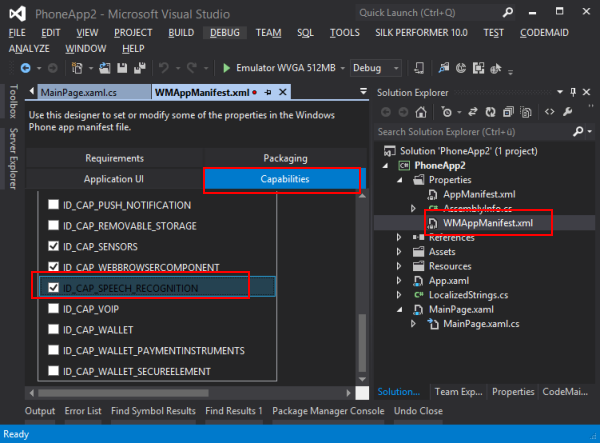
Task: Uncheck ID_CAP_SENSORS checkbox
Action: click(x=54, y=246)
